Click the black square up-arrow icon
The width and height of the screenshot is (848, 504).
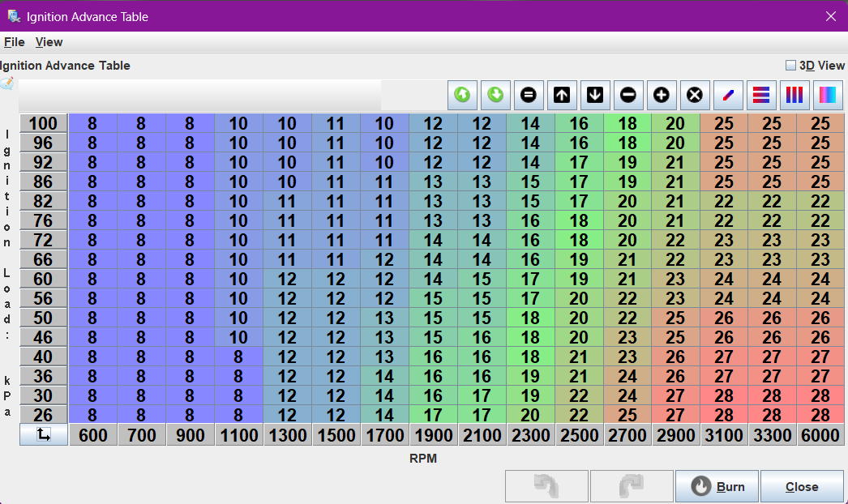pos(562,95)
